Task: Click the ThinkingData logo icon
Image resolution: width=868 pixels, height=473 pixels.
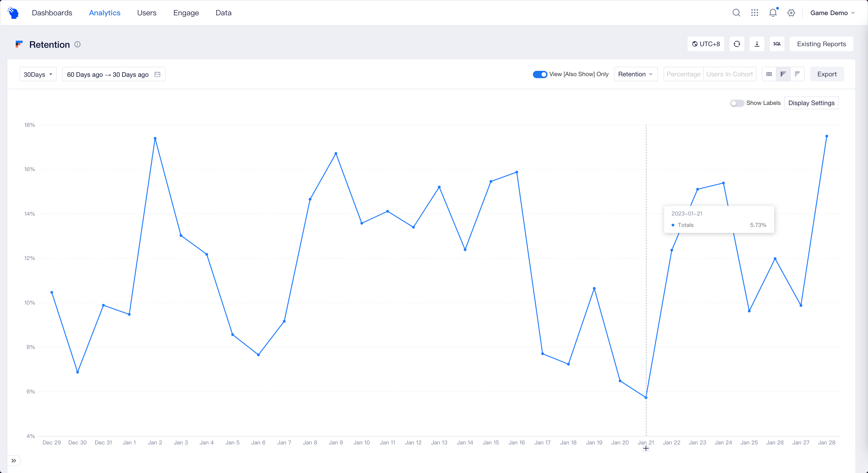Action: coord(13,13)
